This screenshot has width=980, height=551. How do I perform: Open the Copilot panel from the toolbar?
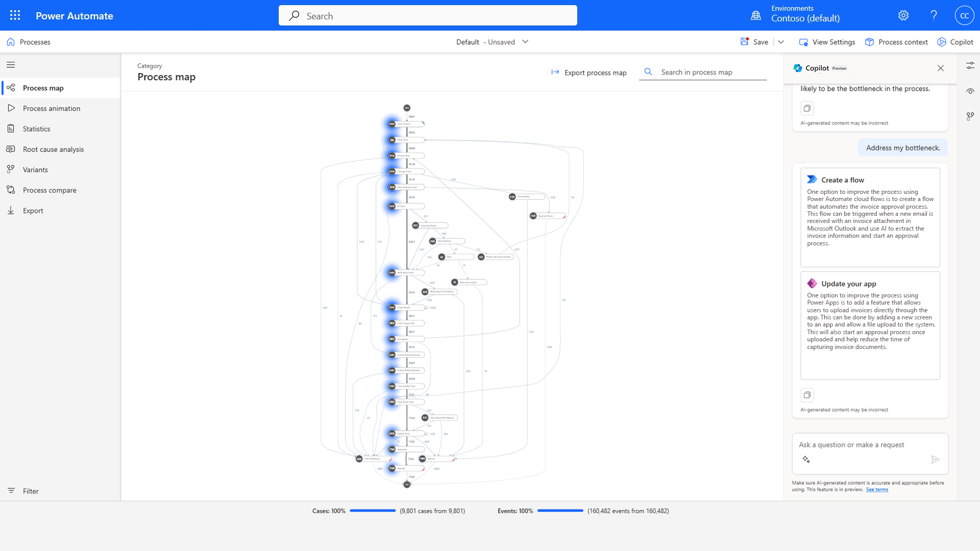point(955,42)
